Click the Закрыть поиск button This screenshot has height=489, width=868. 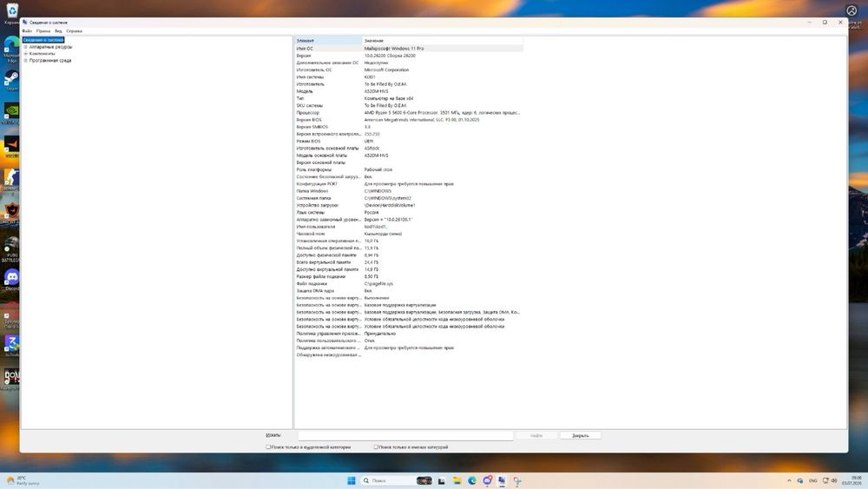pos(580,435)
